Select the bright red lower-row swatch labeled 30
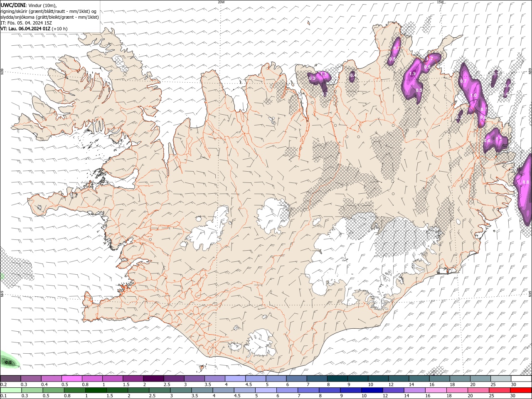This screenshot has width=532, height=399. tap(521, 390)
